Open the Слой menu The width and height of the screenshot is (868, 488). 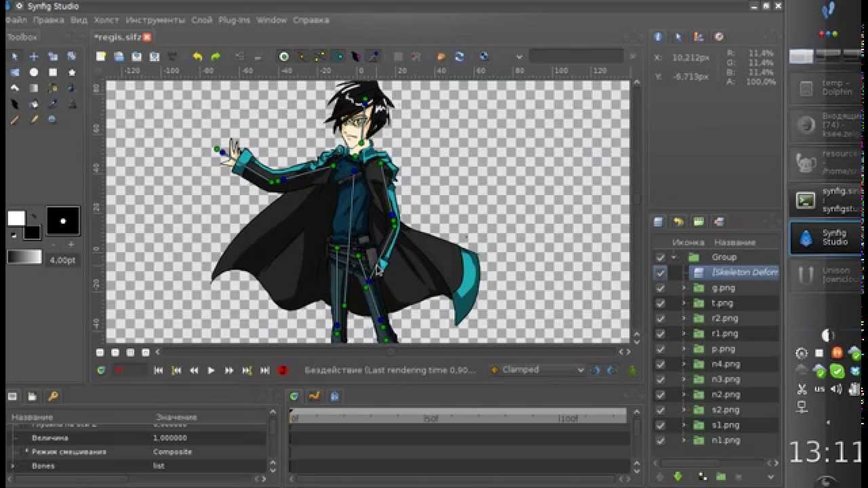point(201,20)
